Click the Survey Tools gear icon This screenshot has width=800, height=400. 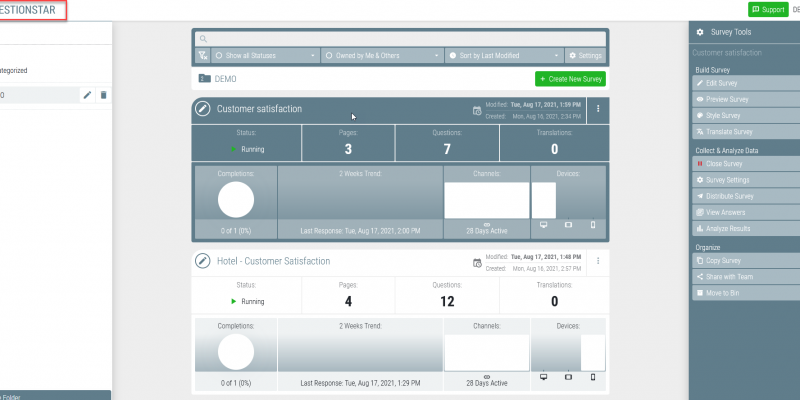click(699, 33)
